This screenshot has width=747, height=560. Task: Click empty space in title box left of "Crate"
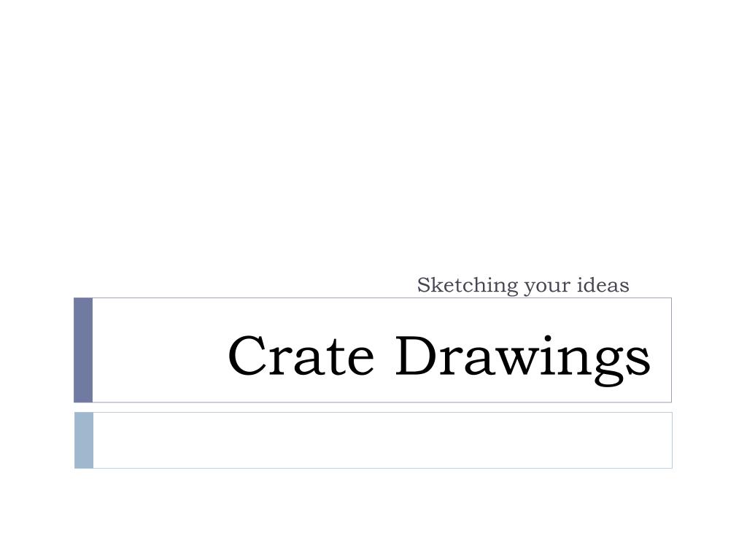[x=160, y=350]
